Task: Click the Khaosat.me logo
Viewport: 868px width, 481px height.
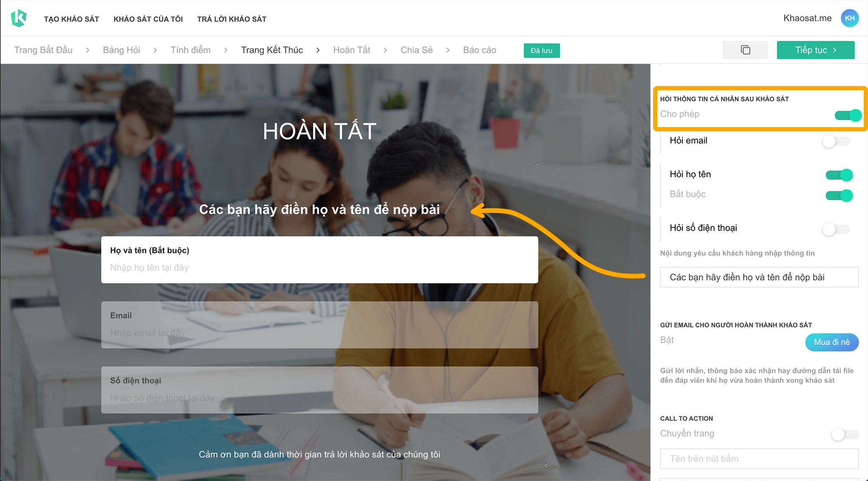Action: coord(19,18)
